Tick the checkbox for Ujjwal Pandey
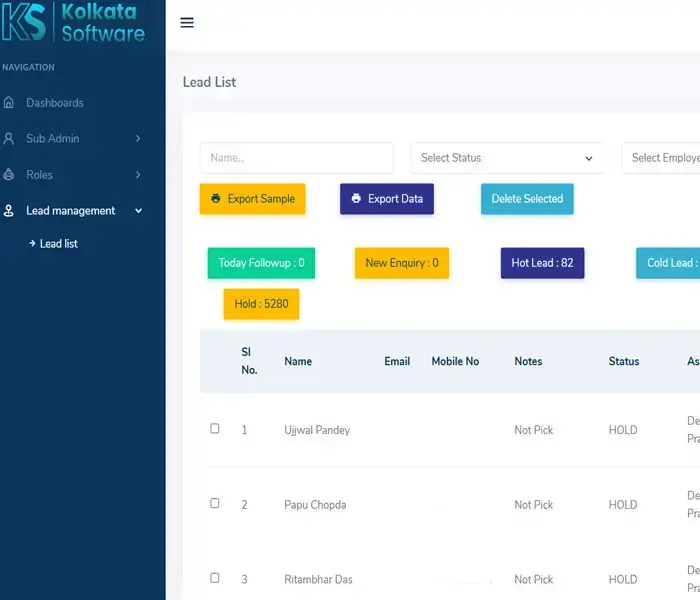This screenshot has width=700, height=600. pyautogui.click(x=215, y=429)
